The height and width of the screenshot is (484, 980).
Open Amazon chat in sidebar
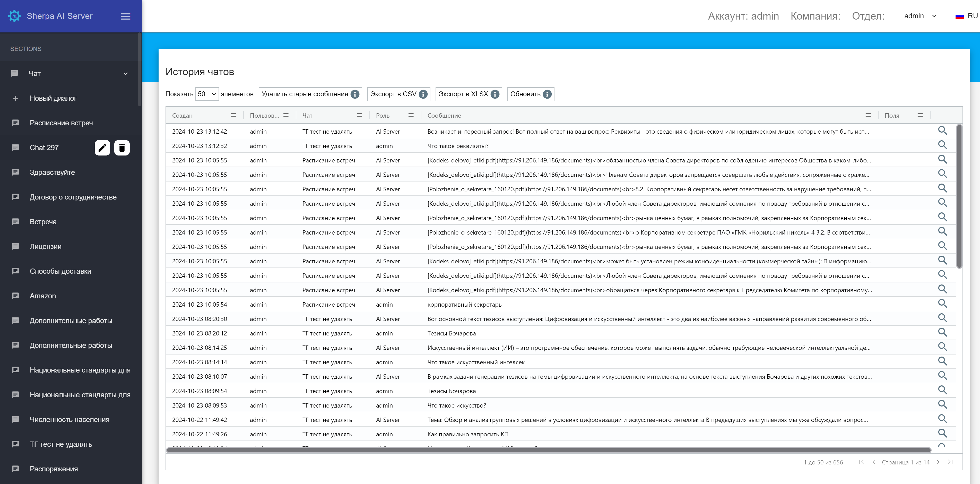point(43,296)
